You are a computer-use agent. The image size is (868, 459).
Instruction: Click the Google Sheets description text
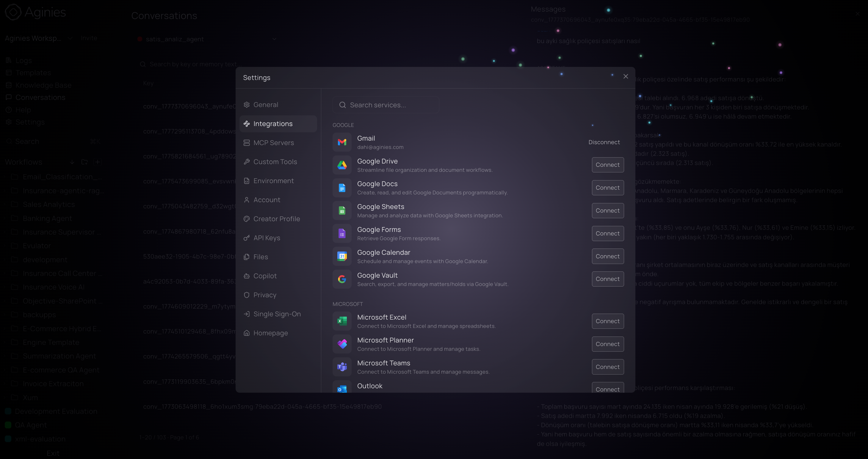[430, 216]
